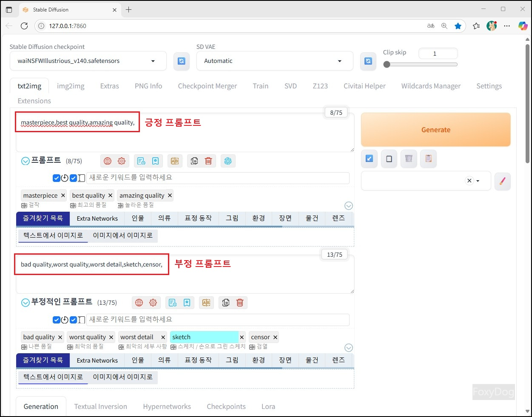
Task: Refresh the Stable Diffusion checkpoint list
Action: 182,61
